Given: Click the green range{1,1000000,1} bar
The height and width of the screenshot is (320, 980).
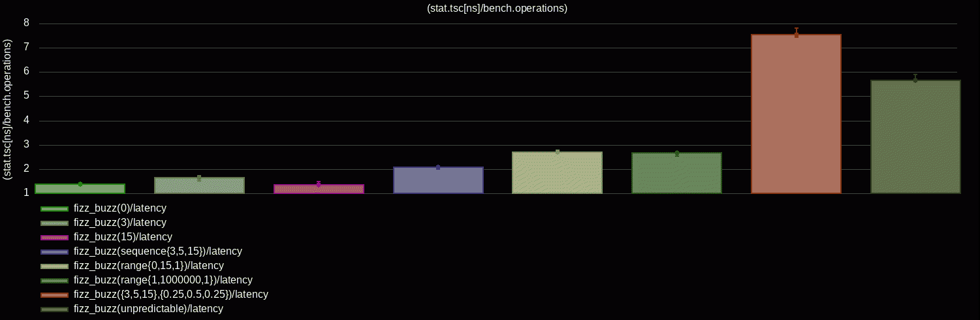Looking at the screenshot, I should [x=677, y=173].
